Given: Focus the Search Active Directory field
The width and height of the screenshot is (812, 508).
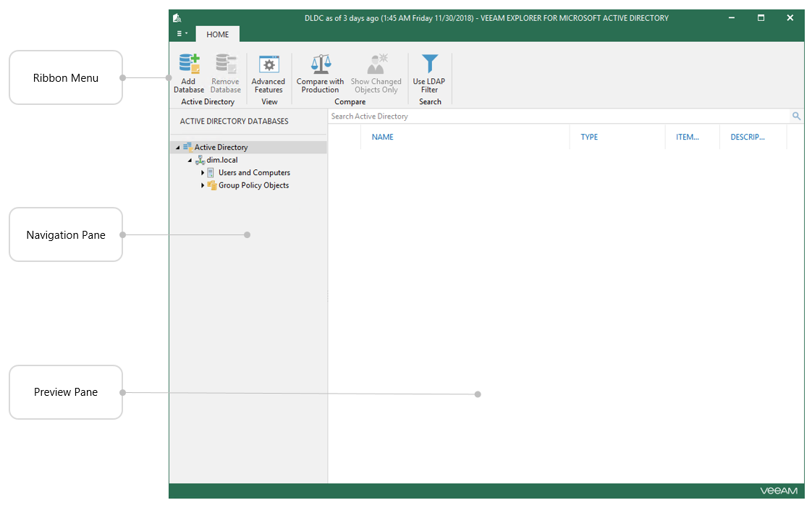Looking at the screenshot, I should 559,117.
